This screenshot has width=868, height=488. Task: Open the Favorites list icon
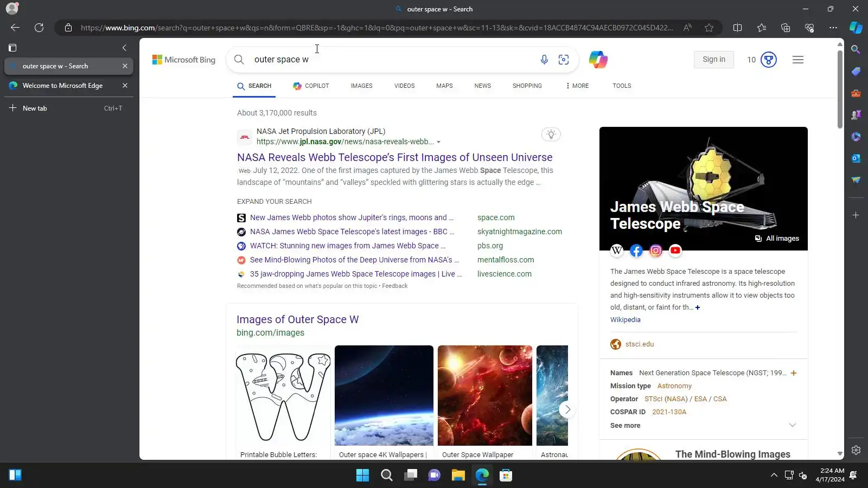coord(762,28)
